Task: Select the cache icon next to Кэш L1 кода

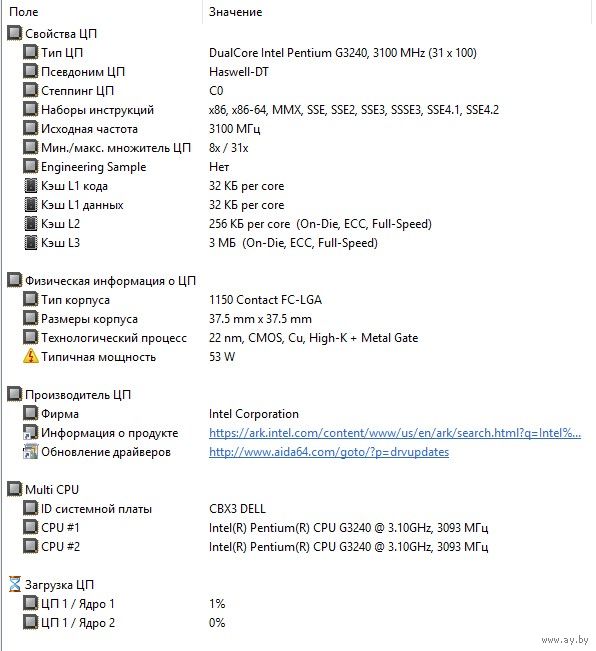Action: click(x=30, y=186)
